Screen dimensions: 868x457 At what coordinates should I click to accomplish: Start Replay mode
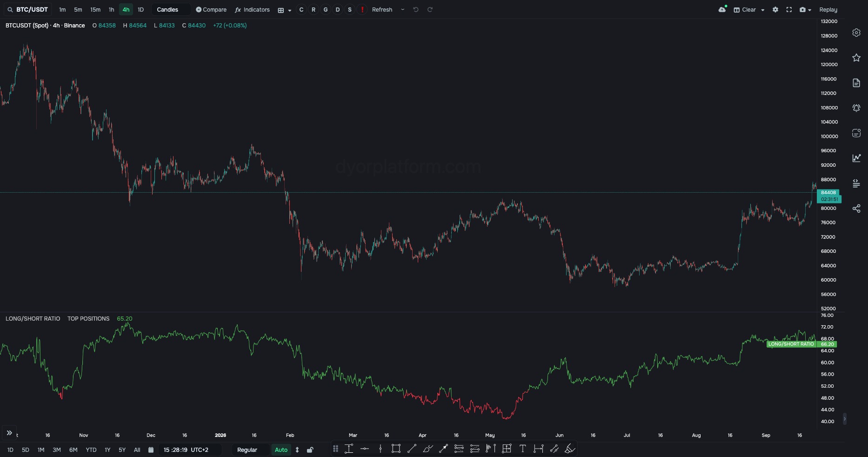pos(828,9)
